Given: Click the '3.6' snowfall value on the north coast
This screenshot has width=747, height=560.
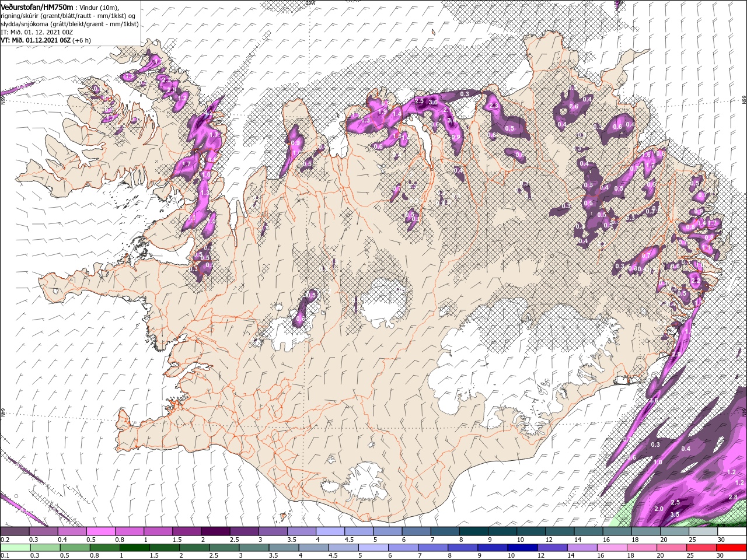Looking at the screenshot, I should [x=432, y=102].
